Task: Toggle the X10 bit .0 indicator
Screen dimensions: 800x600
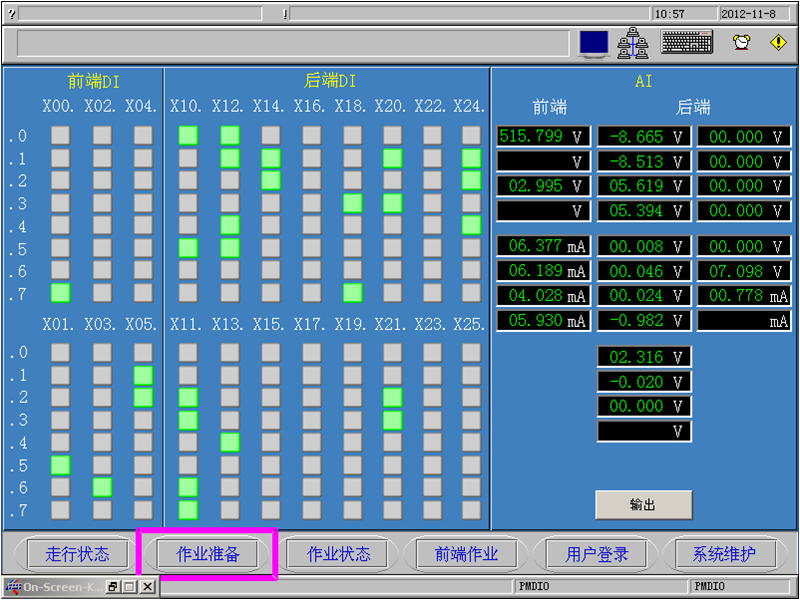Action: 188,135
